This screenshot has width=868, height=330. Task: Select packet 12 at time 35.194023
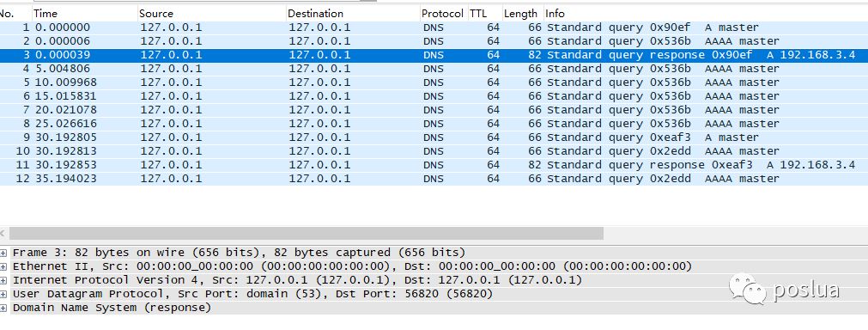[434, 179]
